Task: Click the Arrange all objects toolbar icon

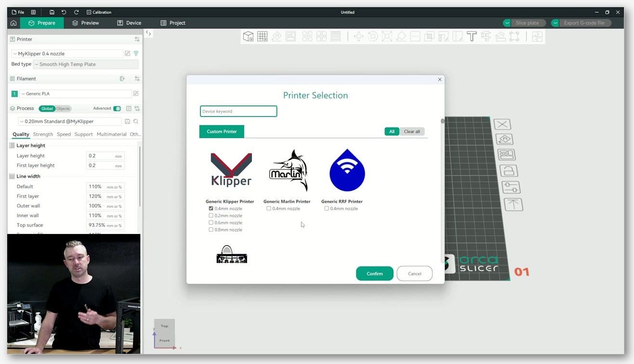Action: click(291, 37)
